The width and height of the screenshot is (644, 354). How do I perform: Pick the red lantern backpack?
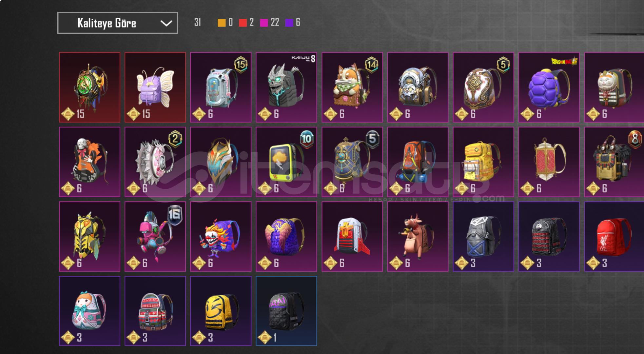[549, 162]
